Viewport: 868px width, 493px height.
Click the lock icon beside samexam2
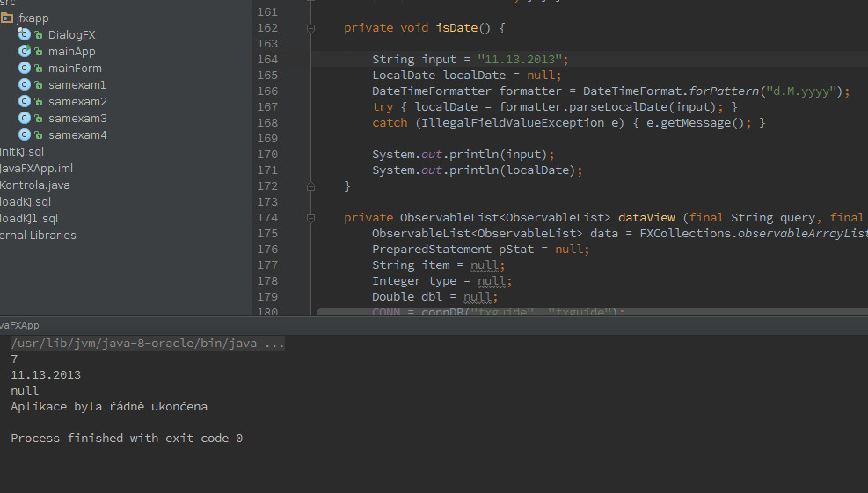tap(38, 102)
